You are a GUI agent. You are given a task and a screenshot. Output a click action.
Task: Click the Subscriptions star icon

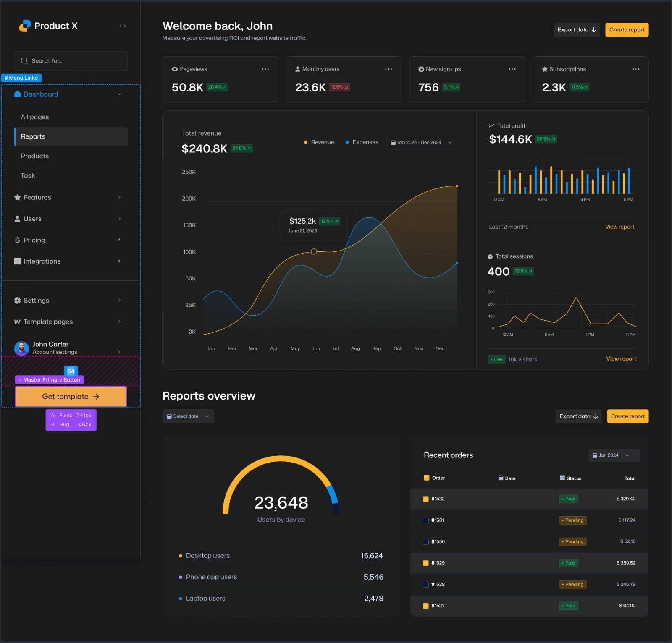[x=545, y=69]
